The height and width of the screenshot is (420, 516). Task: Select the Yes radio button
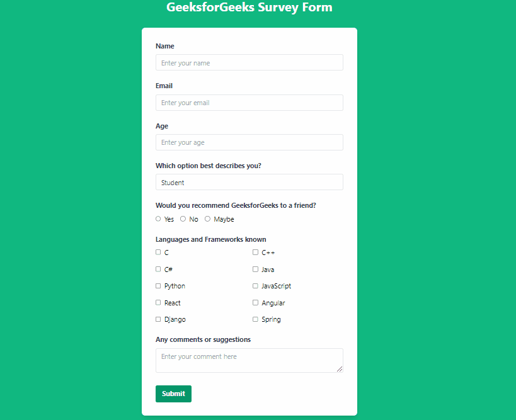[x=158, y=219]
